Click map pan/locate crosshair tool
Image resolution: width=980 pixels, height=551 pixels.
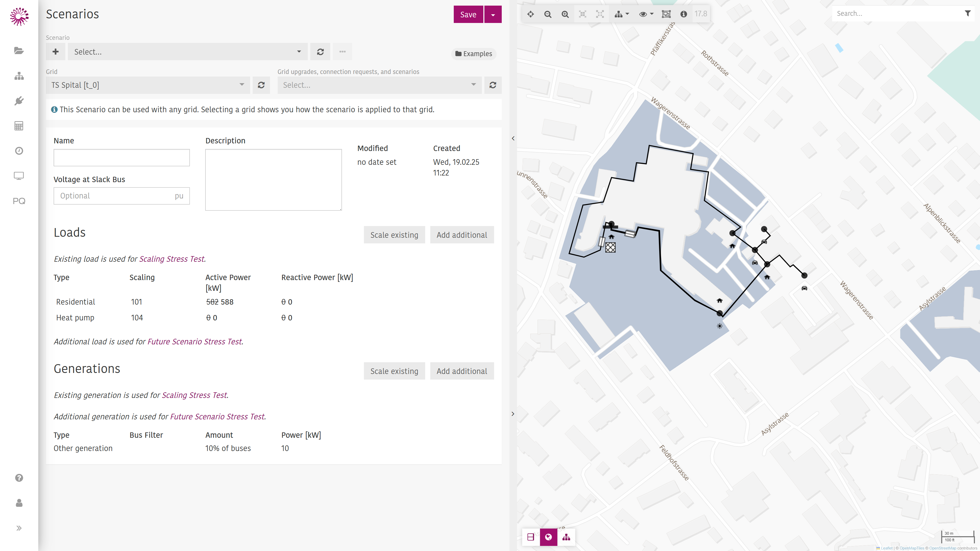pyautogui.click(x=530, y=14)
